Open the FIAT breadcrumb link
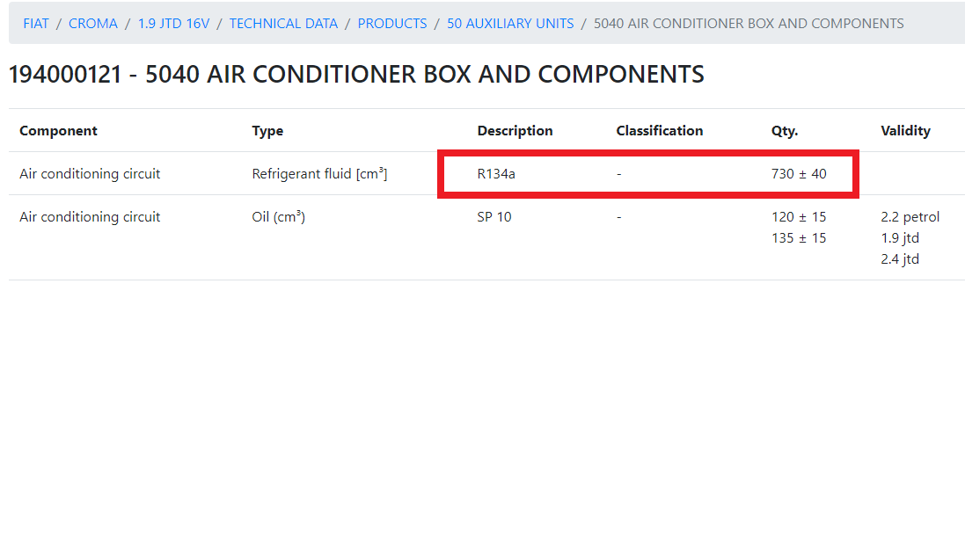 36,24
